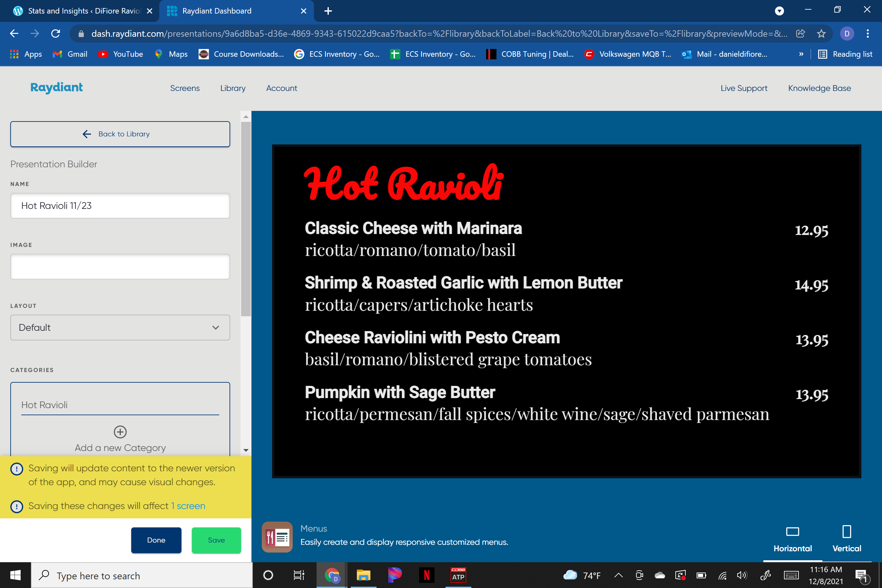Expand the Layout Default dropdown
The width and height of the screenshot is (882, 588).
pyautogui.click(x=120, y=328)
